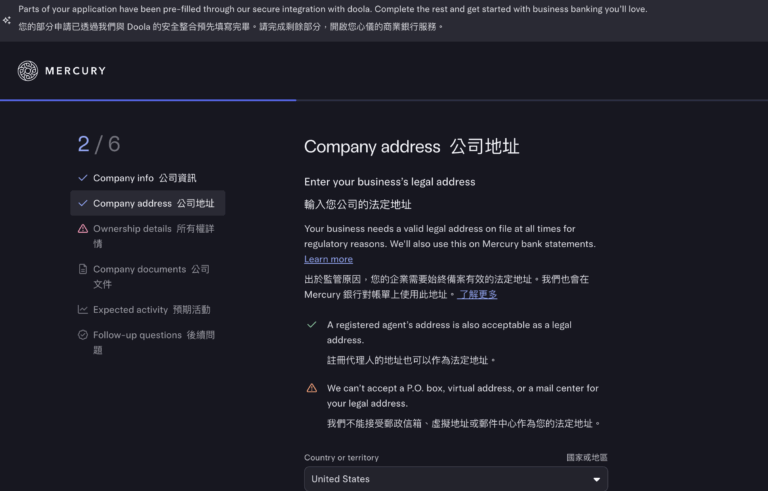Click the chart icon beside Expected activity
Viewport: 768px width, 491px height.
(83, 310)
